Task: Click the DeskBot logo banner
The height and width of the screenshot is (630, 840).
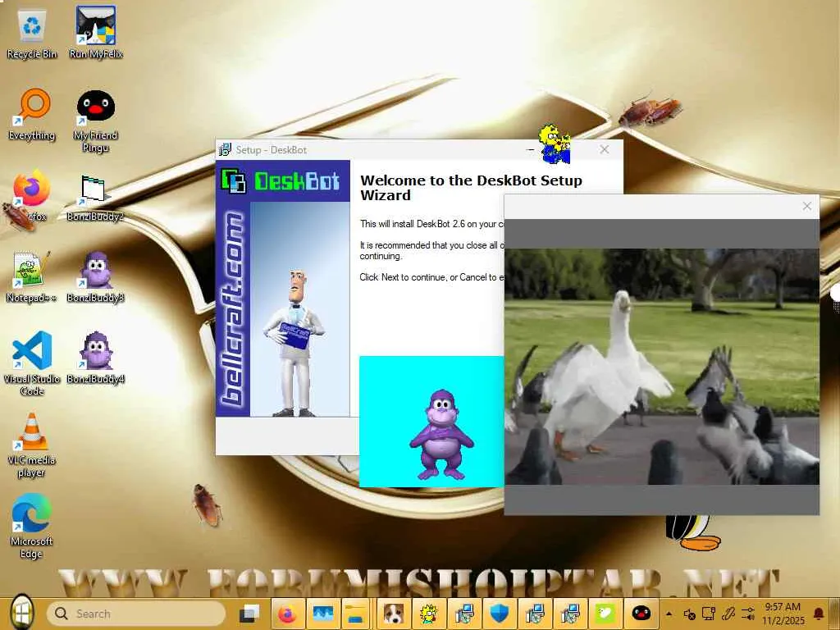Action: click(283, 181)
